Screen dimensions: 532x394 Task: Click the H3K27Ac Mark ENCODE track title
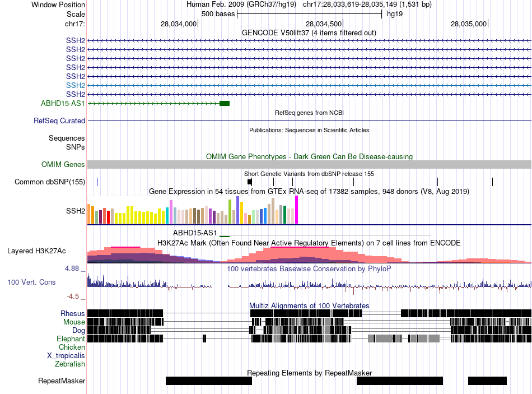coord(309,243)
